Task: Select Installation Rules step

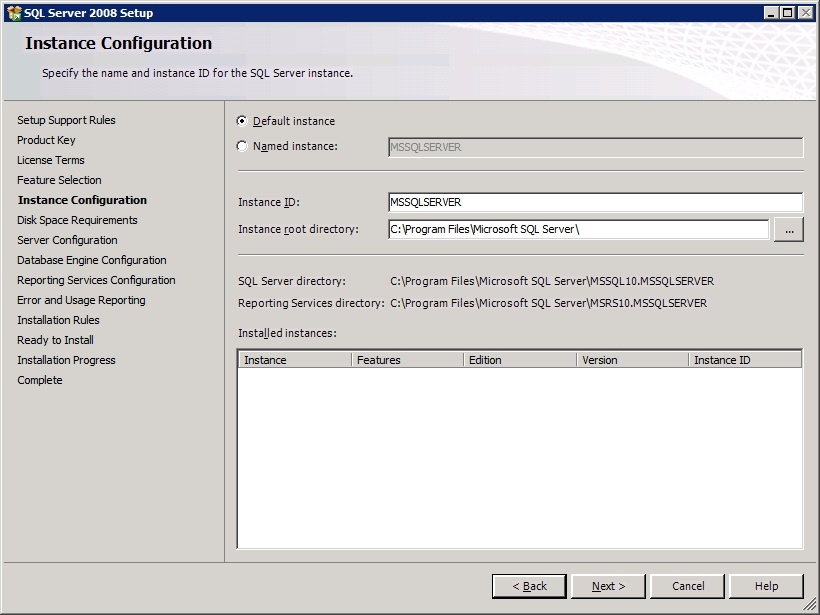Action: (58, 320)
